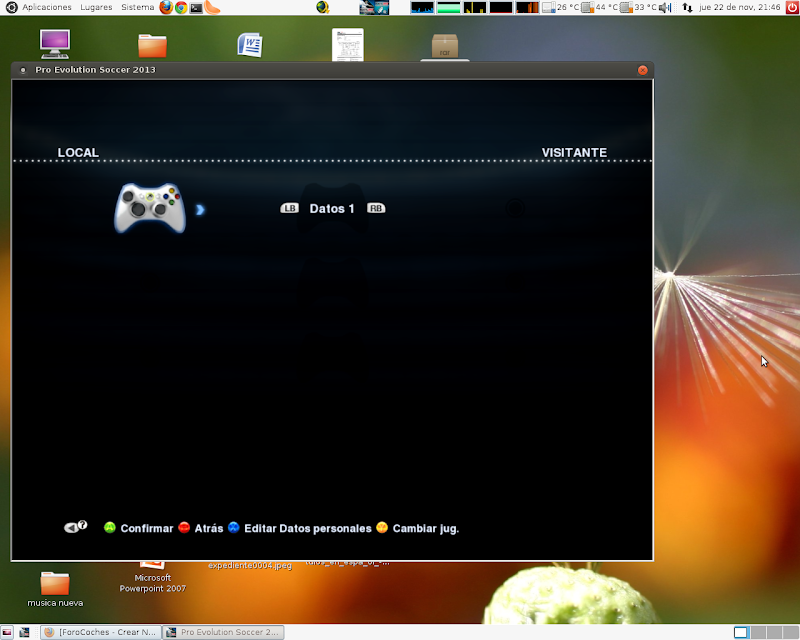Open the Sistema menu

137,7
